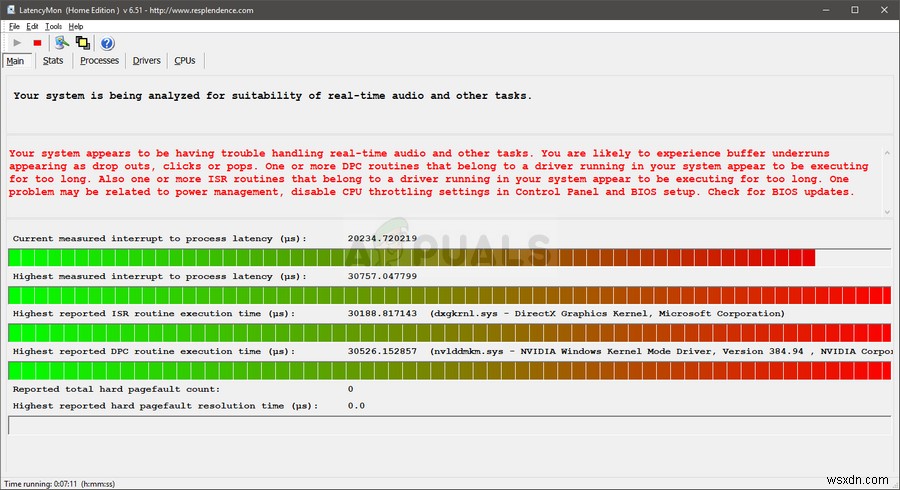Click the current latency value 20234.720219
The height and width of the screenshot is (490, 900).
pos(382,239)
